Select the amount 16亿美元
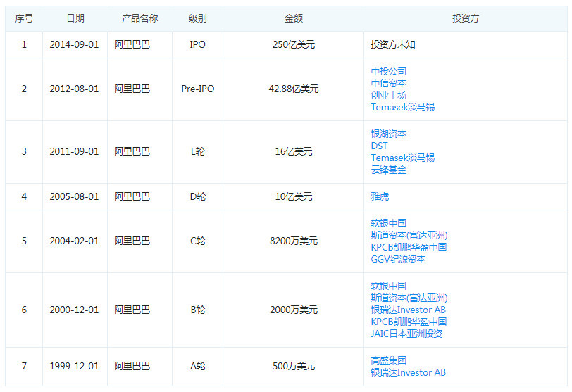 coord(294,151)
